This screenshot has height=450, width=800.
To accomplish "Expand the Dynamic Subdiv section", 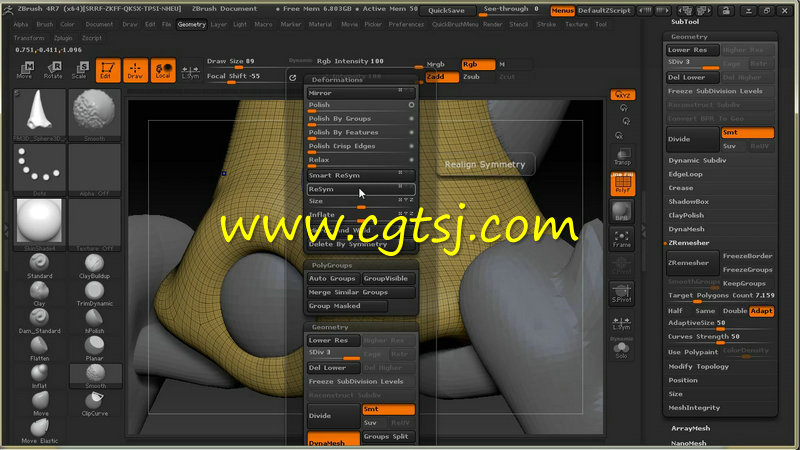I will coord(697,160).
